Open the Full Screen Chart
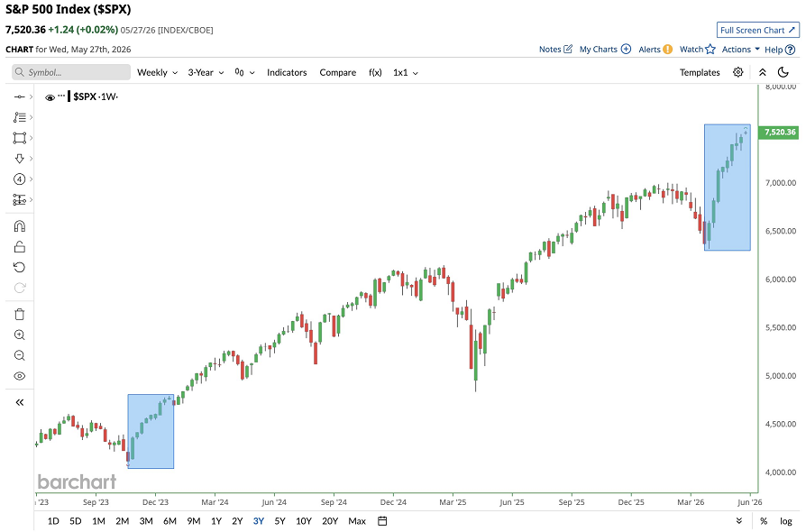This screenshot has height=532, width=806. click(757, 31)
